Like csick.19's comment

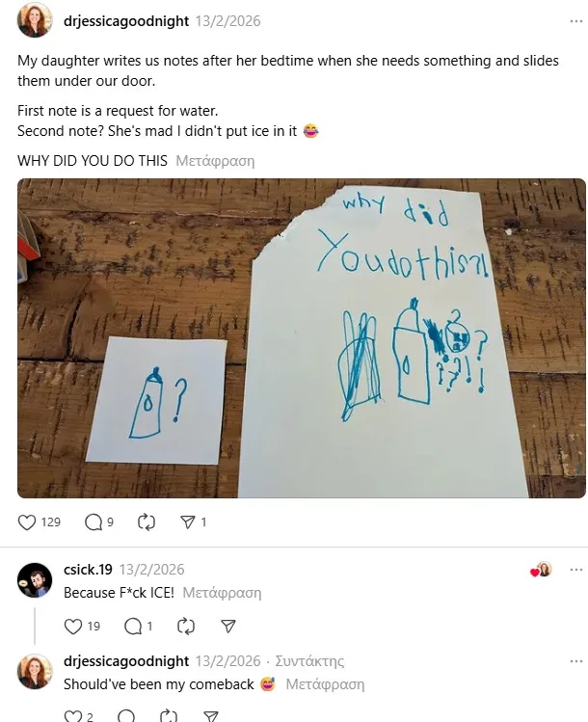pyautogui.click(x=73, y=627)
